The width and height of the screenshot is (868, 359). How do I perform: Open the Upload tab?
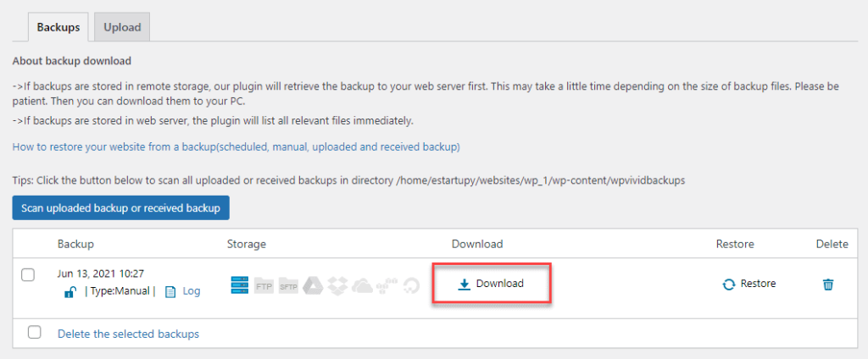(122, 27)
